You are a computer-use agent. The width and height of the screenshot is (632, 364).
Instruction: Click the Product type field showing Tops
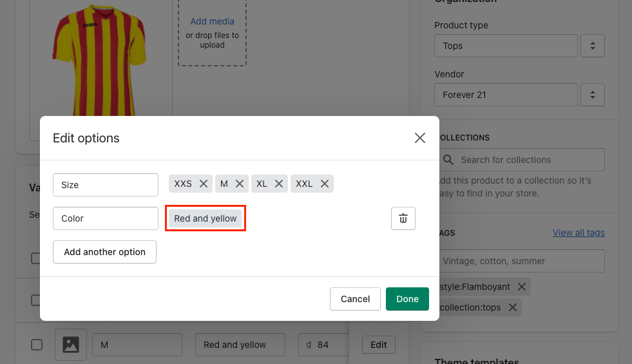click(506, 46)
